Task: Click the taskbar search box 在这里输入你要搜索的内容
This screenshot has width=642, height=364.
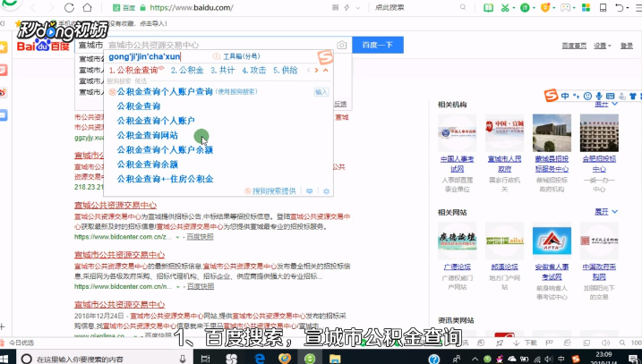Action: [x=105, y=360]
